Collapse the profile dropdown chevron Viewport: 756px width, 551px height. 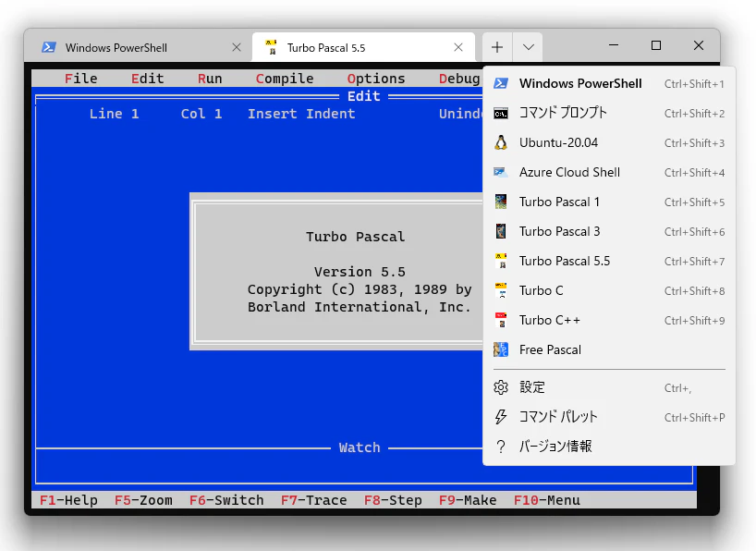coord(528,47)
